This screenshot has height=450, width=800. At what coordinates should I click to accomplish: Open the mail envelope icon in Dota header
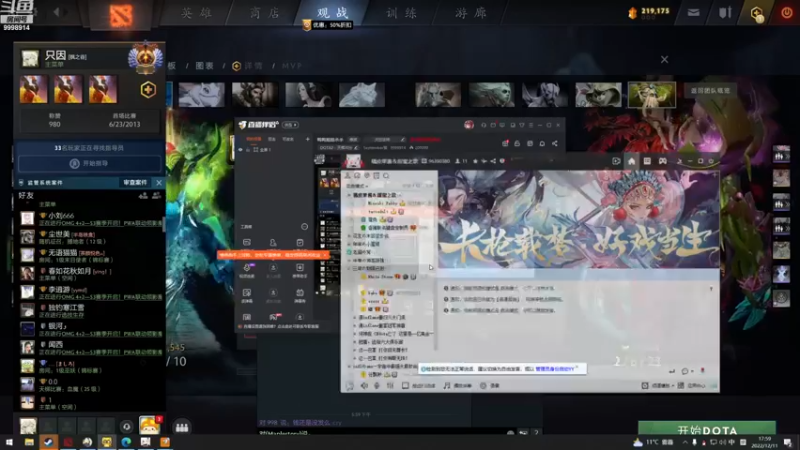693,13
